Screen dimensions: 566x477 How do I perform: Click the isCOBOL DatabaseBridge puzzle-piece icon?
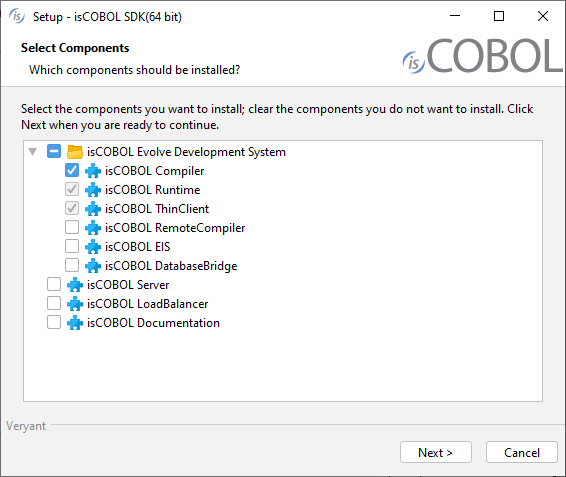click(x=93, y=266)
